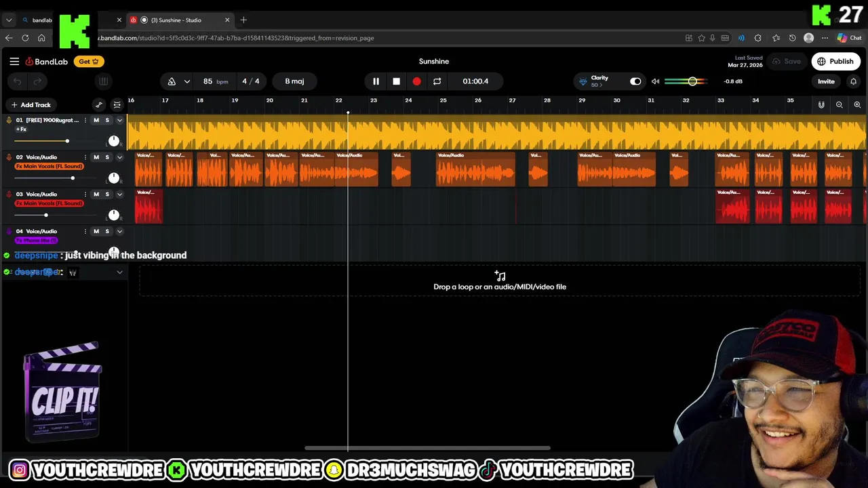Screen dimensions: 868x488
Task: Stop playback with the square button
Action: pyautogui.click(x=396, y=81)
